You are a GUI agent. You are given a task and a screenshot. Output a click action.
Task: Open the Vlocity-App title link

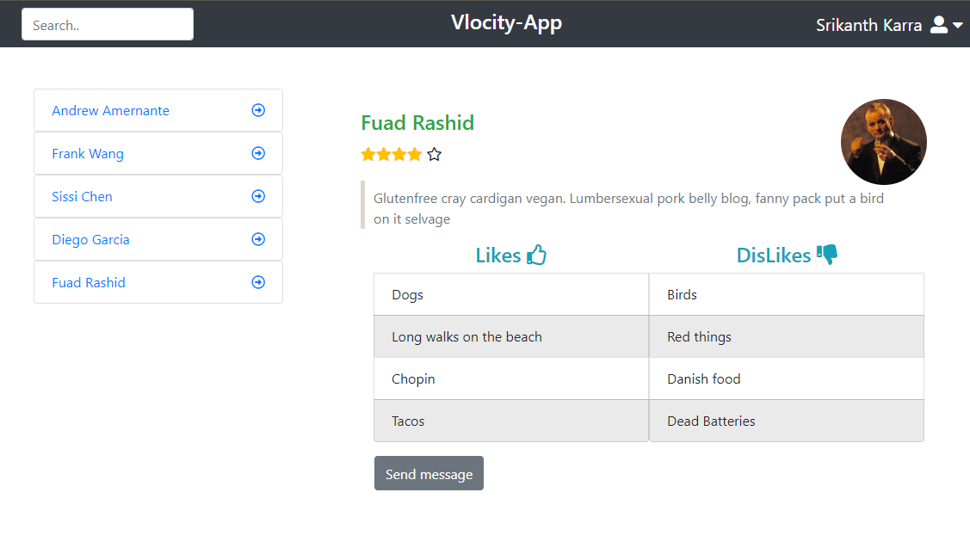[507, 23]
